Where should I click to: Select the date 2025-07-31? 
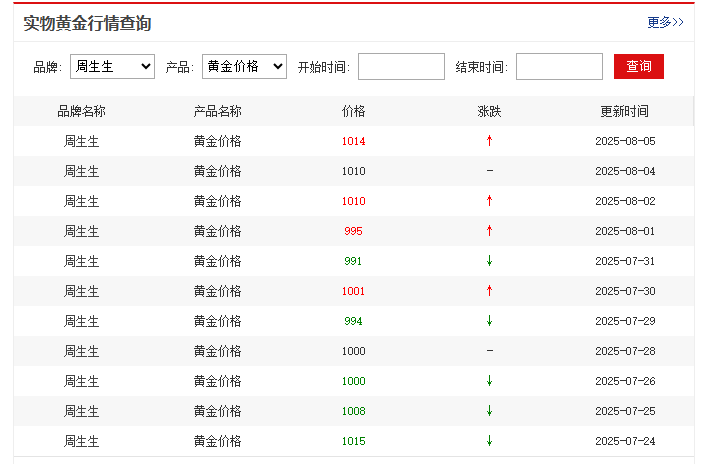pos(625,261)
